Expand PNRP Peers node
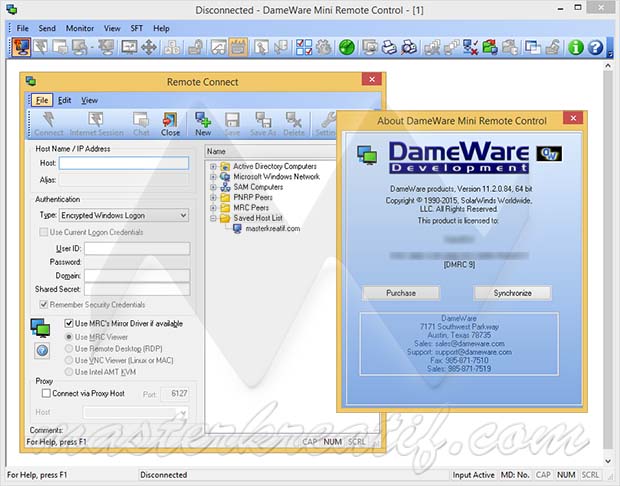The image size is (620, 486). tap(213, 197)
